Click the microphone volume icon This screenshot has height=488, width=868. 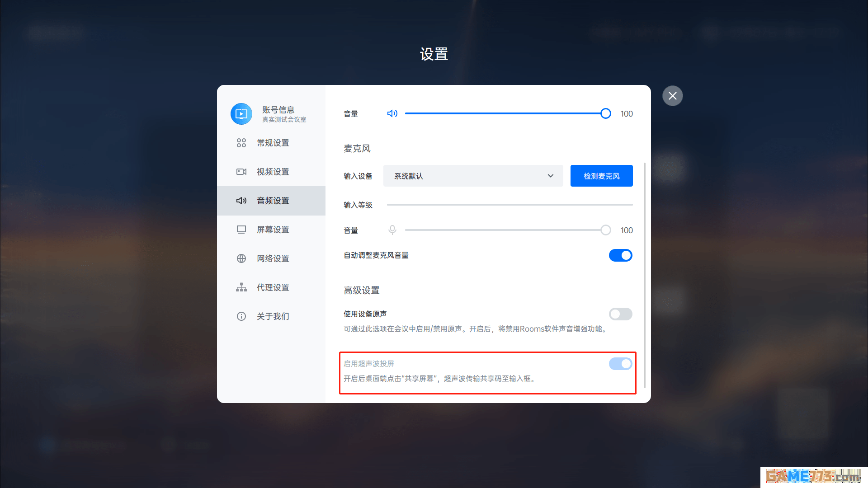(x=392, y=230)
